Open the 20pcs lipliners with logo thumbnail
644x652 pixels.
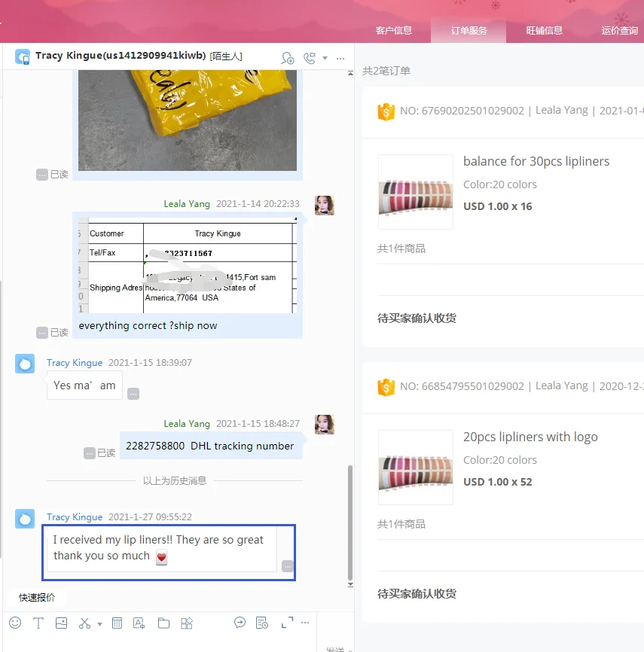click(416, 468)
